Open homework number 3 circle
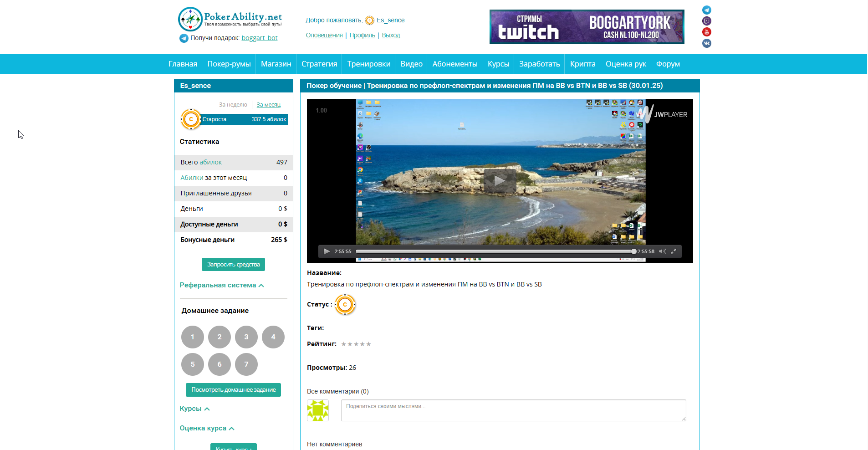Viewport: 868px width, 450px height. [x=246, y=337]
